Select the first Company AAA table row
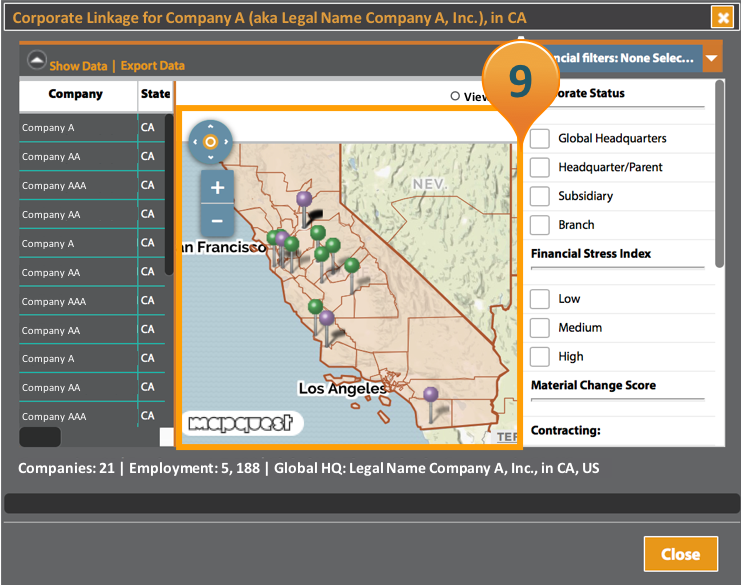The image size is (741, 585). 92,185
